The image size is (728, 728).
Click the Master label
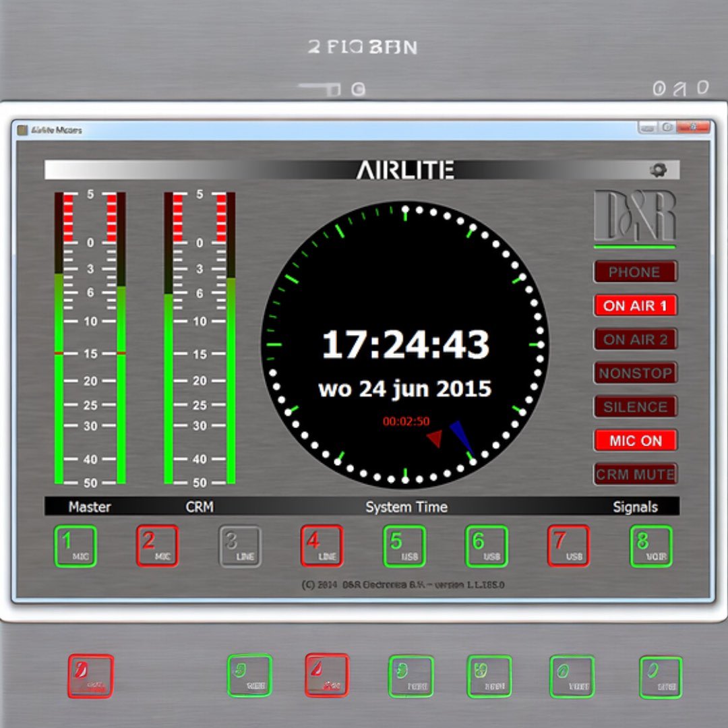point(90,506)
